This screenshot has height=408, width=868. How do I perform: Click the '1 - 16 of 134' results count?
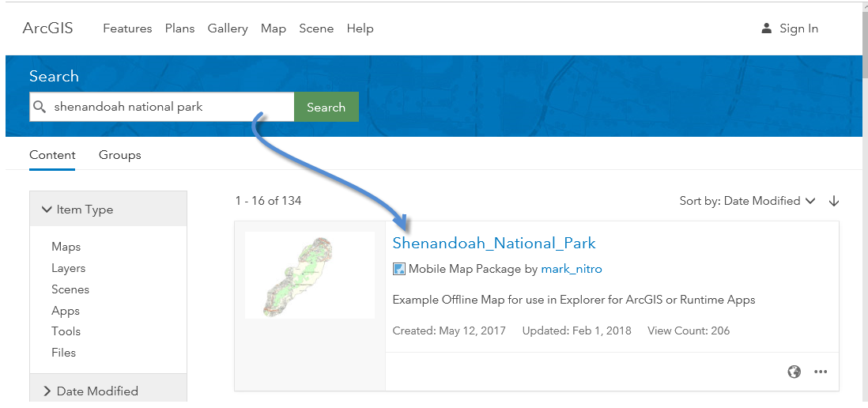tap(268, 201)
